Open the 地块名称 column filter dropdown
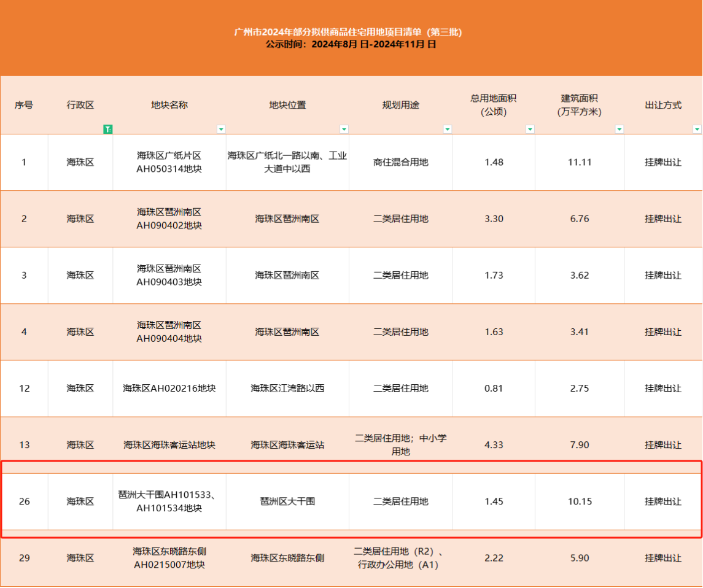 [221, 130]
